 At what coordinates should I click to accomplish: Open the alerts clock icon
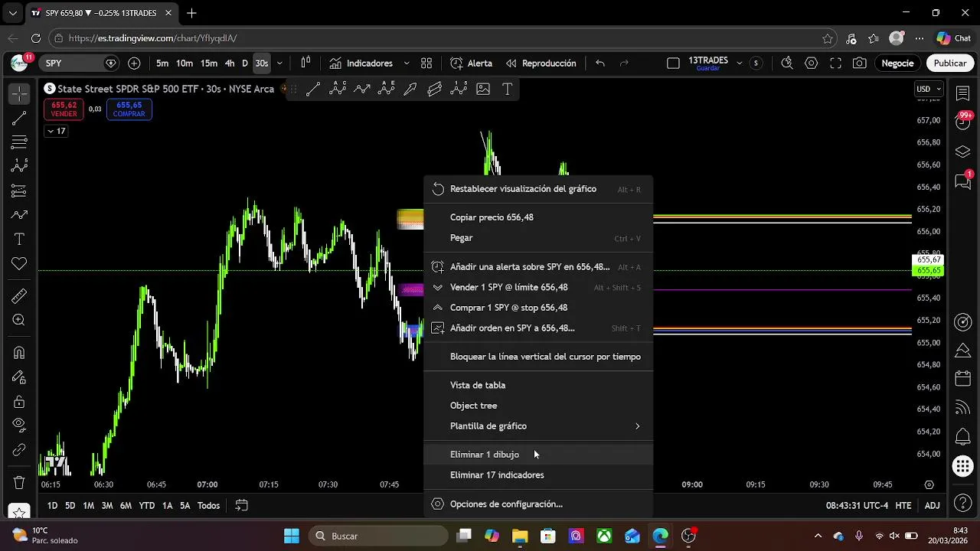[962, 122]
